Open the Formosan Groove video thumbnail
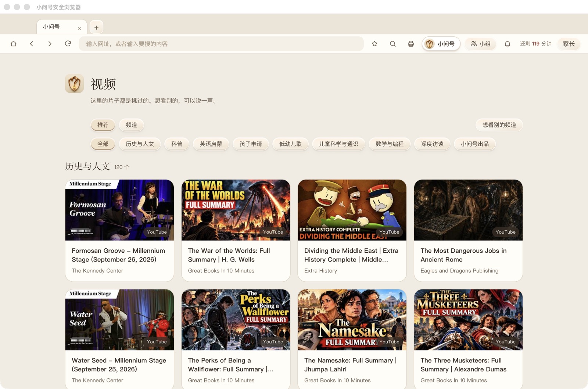Screen dimensions: 588x389 (x=119, y=210)
